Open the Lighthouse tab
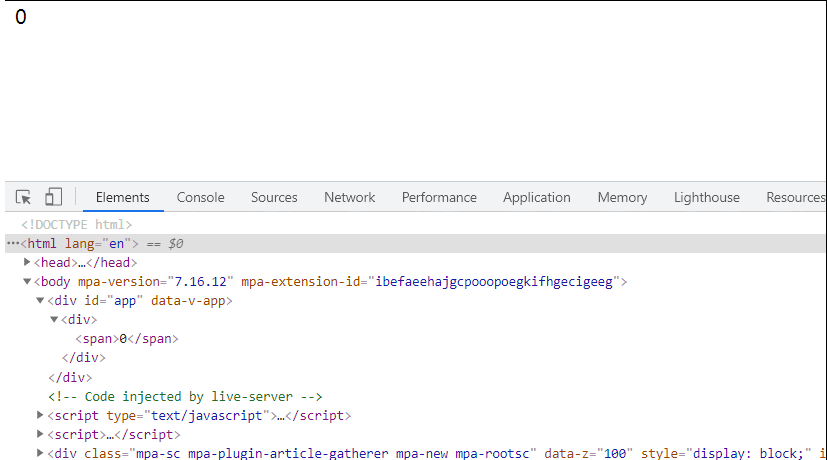827x460 pixels. tap(707, 197)
